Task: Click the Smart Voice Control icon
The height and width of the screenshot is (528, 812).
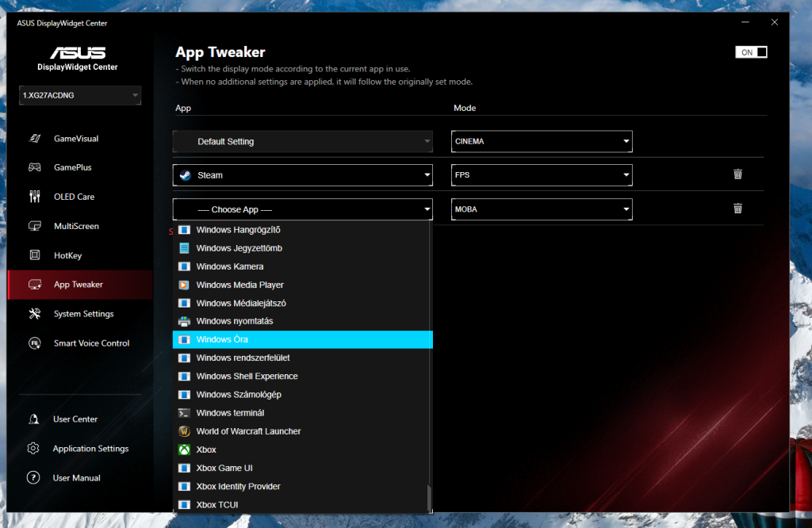Action: 34,343
